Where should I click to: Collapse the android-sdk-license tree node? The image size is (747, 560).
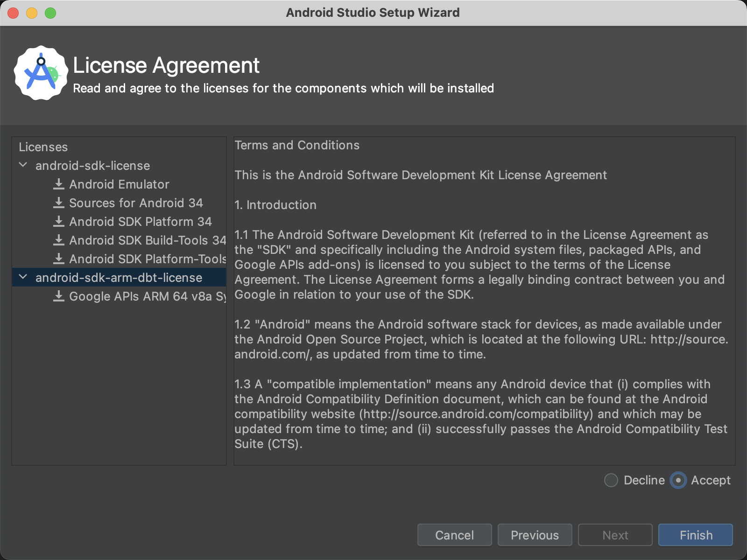pos(23,165)
